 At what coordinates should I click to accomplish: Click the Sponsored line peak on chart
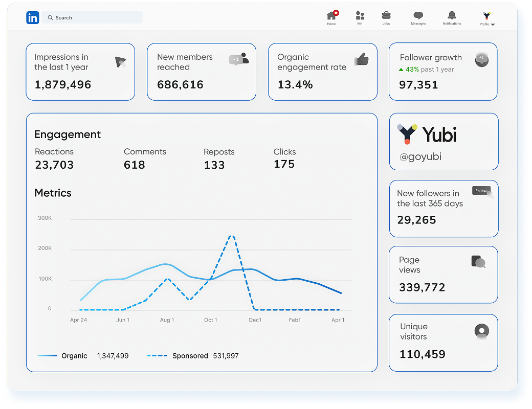[x=232, y=236]
